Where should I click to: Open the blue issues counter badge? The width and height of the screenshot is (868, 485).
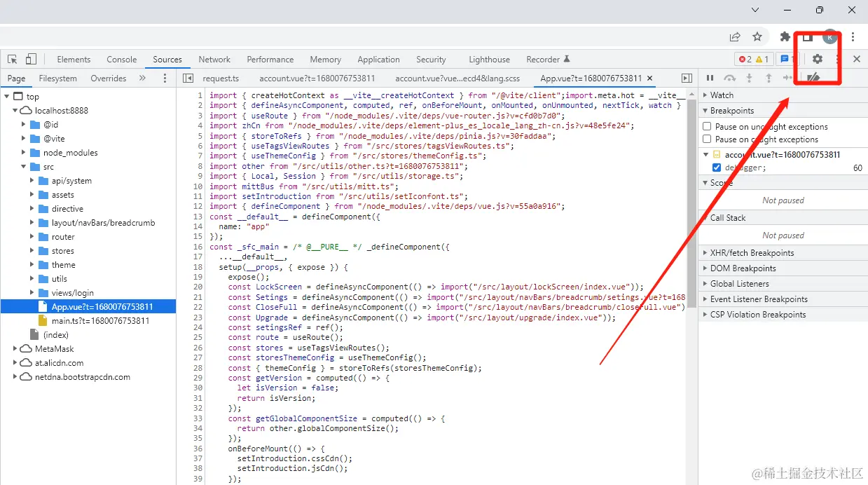[x=786, y=60]
